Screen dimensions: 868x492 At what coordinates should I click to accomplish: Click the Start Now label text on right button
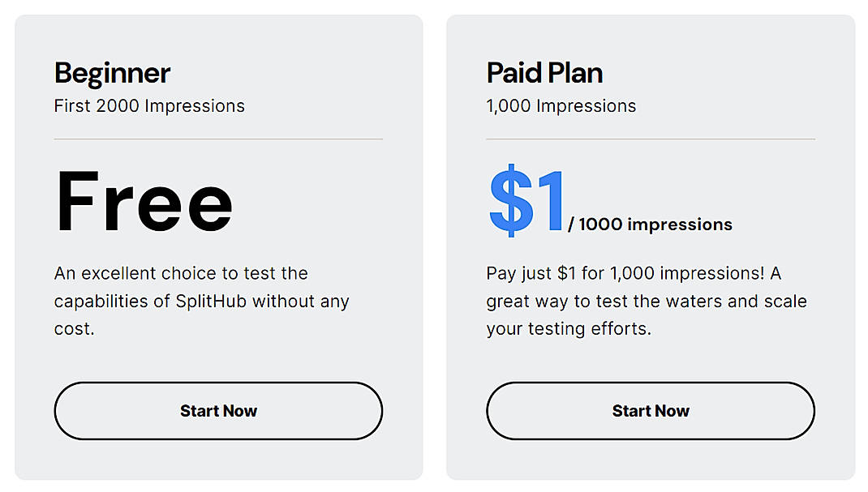click(650, 411)
